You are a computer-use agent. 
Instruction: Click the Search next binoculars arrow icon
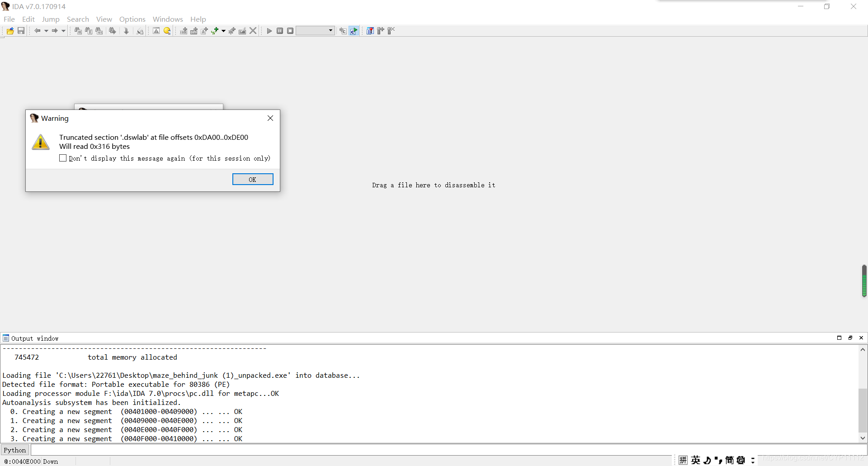pyautogui.click(x=113, y=31)
